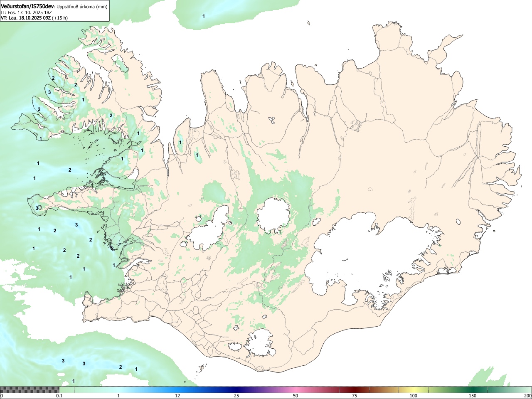Click the 100 tick label on the colorbar

(414, 396)
